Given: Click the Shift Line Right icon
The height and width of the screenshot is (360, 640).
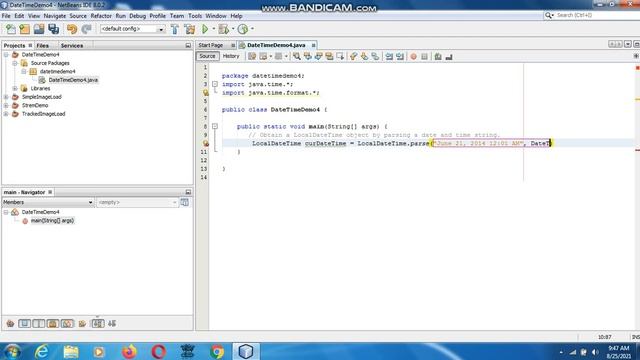Looking at the screenshot, I should click(400, 57).
